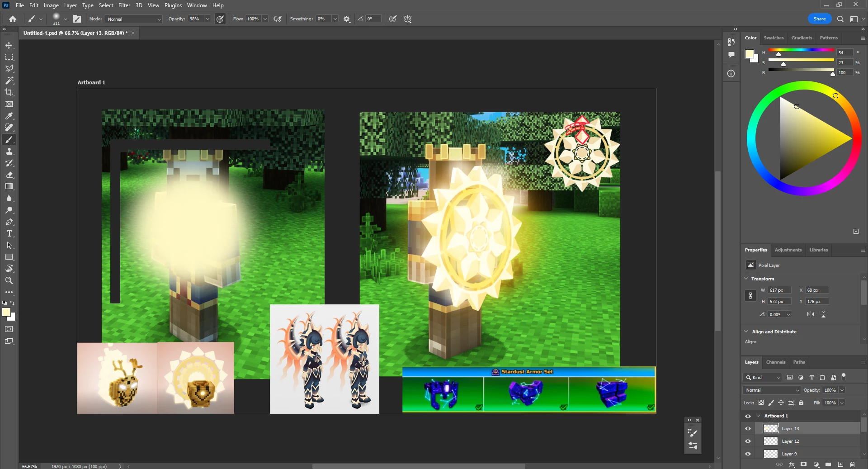Viewport: 868px width, 469px height.
Task: Open the Image menu
Action: tap(51, 5)
